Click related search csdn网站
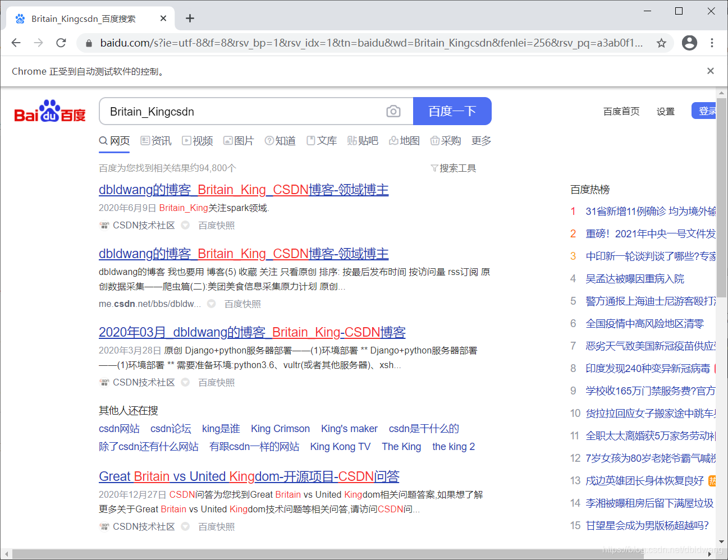The width and height of the screenshot is (728, 560). click(x=119, y=429)
